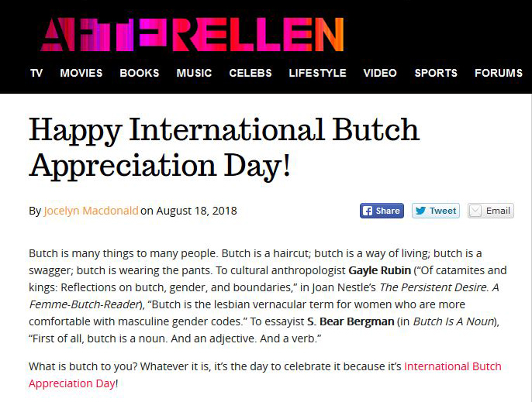532x402 pixels.
Task: Email this article
Action: click(x=491, y=211)
